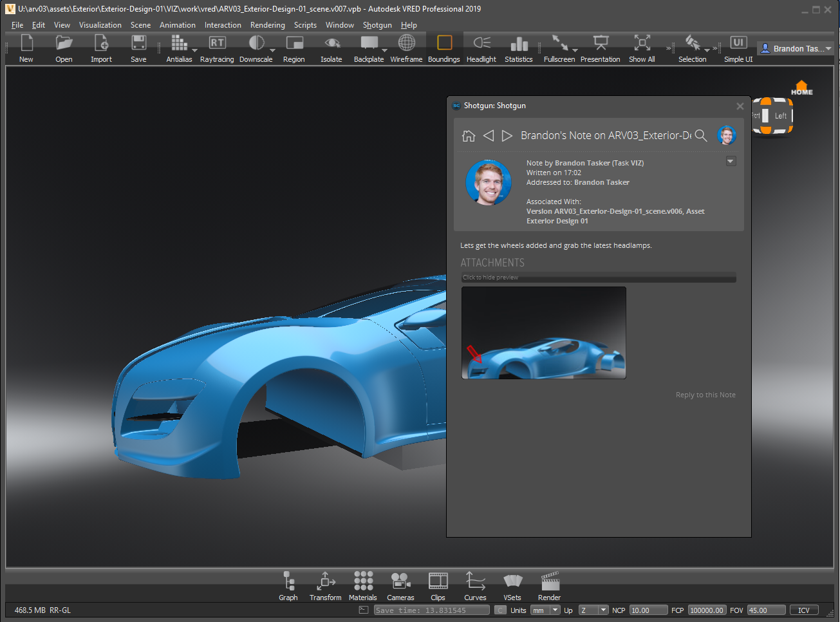The image size is (840, 622).
Task: Open the Cameras module
Action: pos(400,586)
